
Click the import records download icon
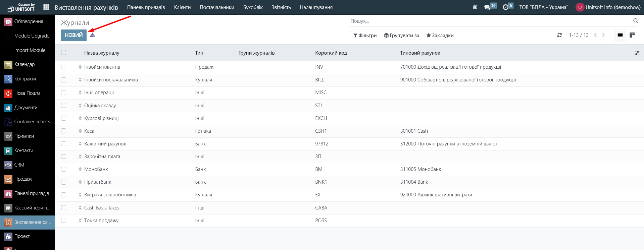tap(93, 35)
